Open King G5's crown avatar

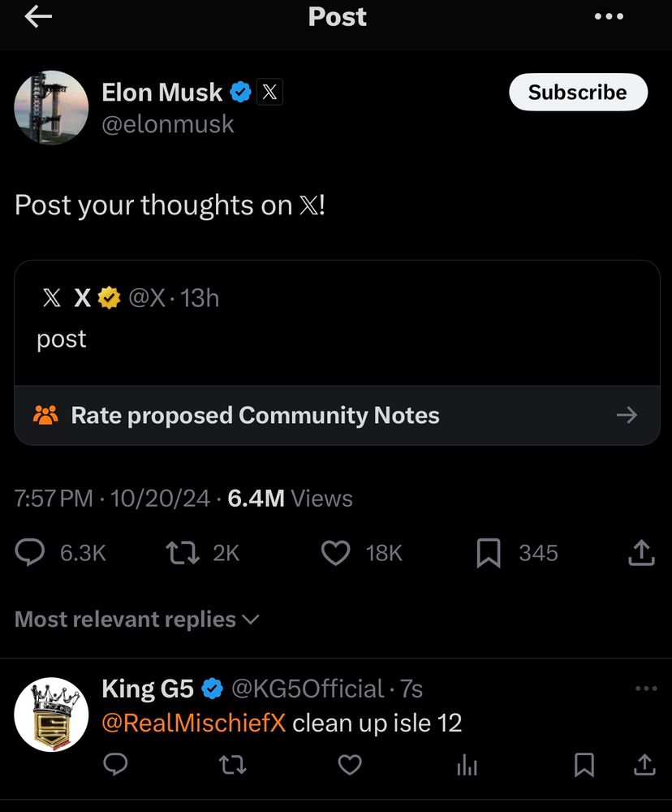click(x=51, y=714)
